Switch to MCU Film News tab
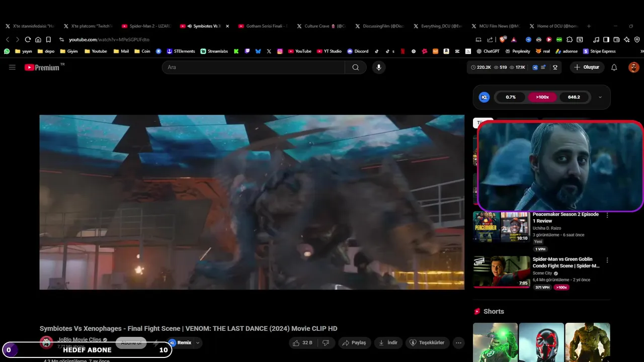The width and height of the screenshot is (644, 362). click(496, 26)
